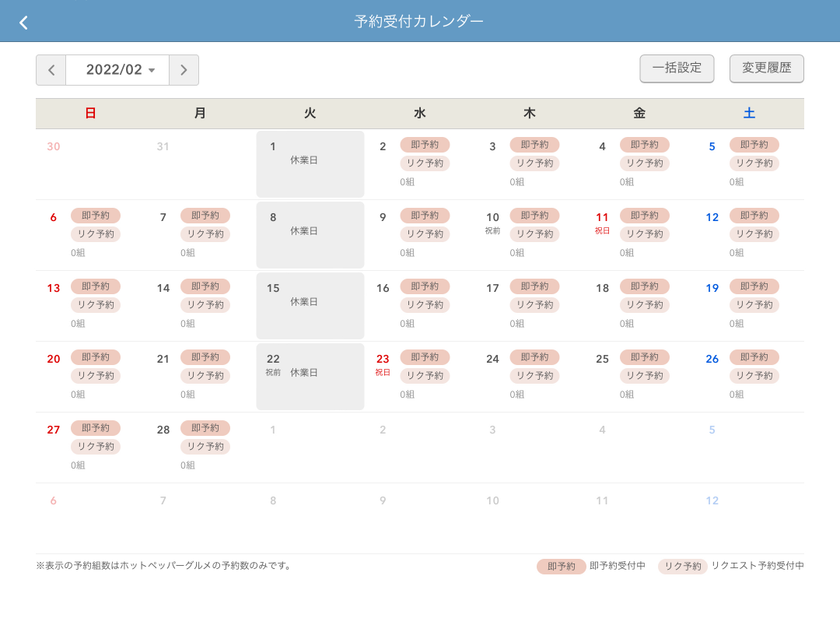840x618 pixels.
Task: Advance to March using the right arrow
Action: tap(184, 69)
